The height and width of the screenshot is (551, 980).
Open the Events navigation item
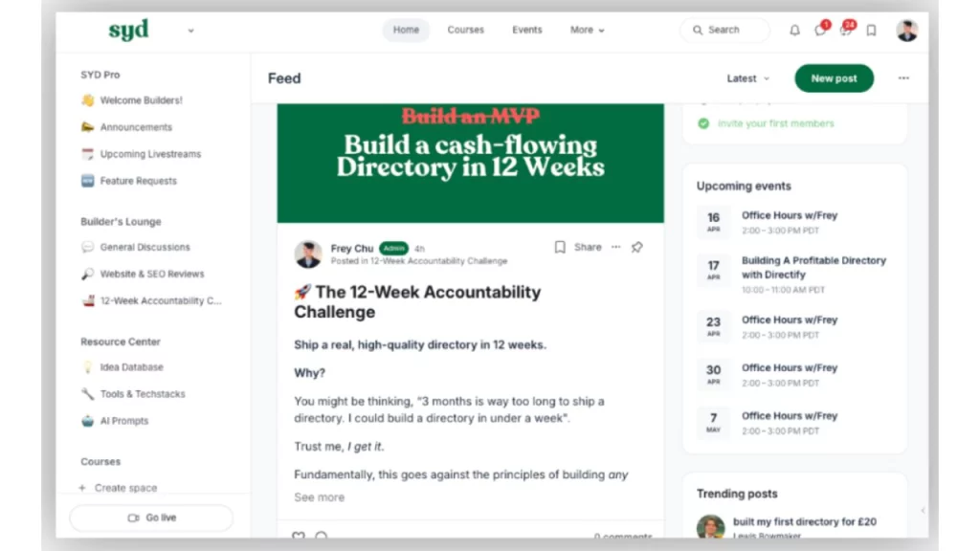[527, 30]
